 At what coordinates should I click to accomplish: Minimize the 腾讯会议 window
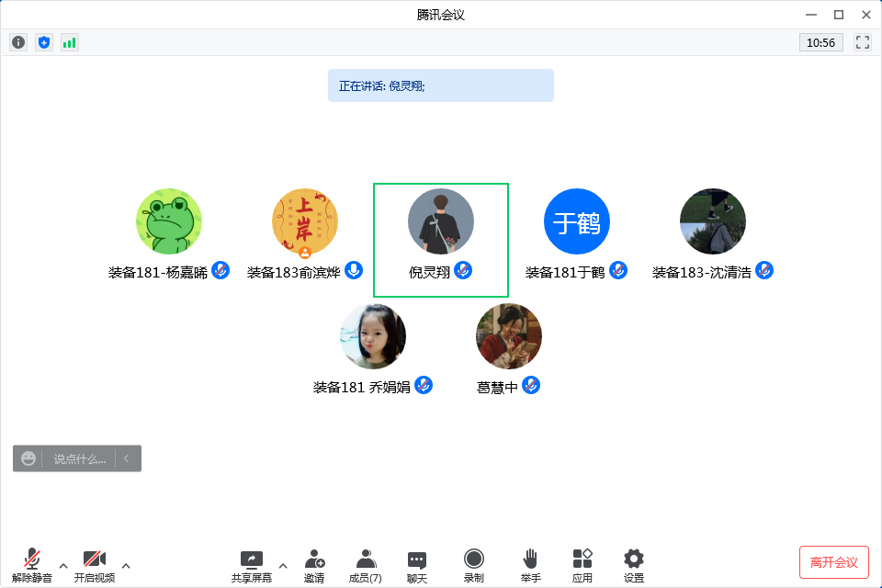click(811, 15)
